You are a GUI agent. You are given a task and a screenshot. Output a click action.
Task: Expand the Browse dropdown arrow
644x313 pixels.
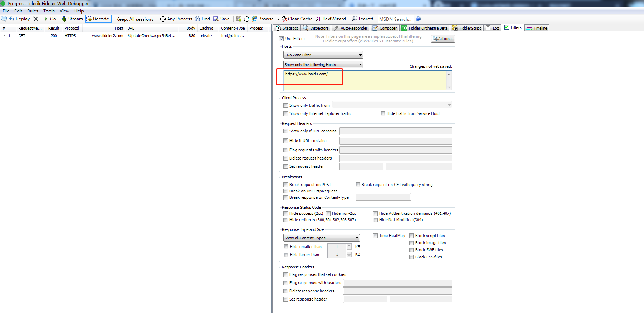click(x=278, y=19)
